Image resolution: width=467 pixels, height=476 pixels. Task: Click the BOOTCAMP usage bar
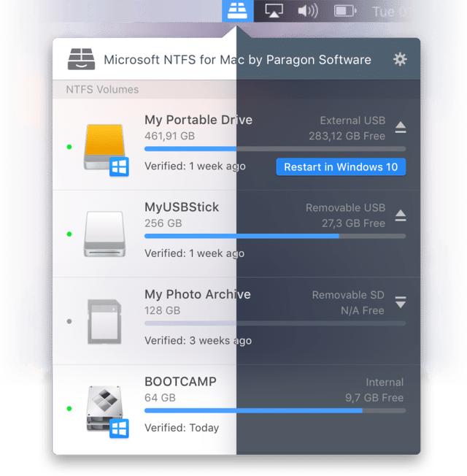point(275,410)
